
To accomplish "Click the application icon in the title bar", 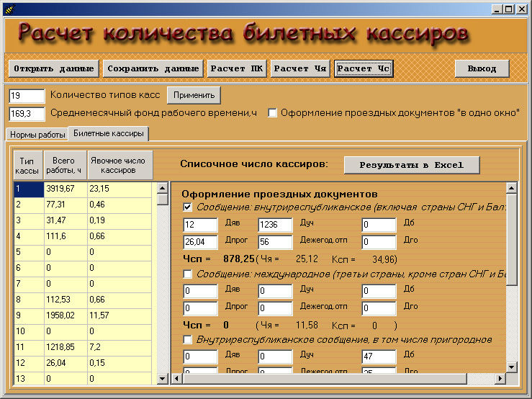I will click(9, 9).
